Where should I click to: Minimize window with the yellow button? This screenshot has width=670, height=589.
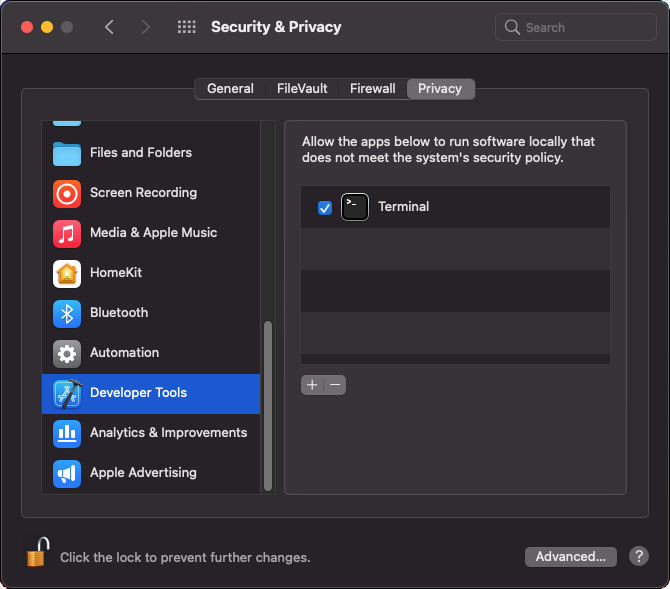[47, 27]
